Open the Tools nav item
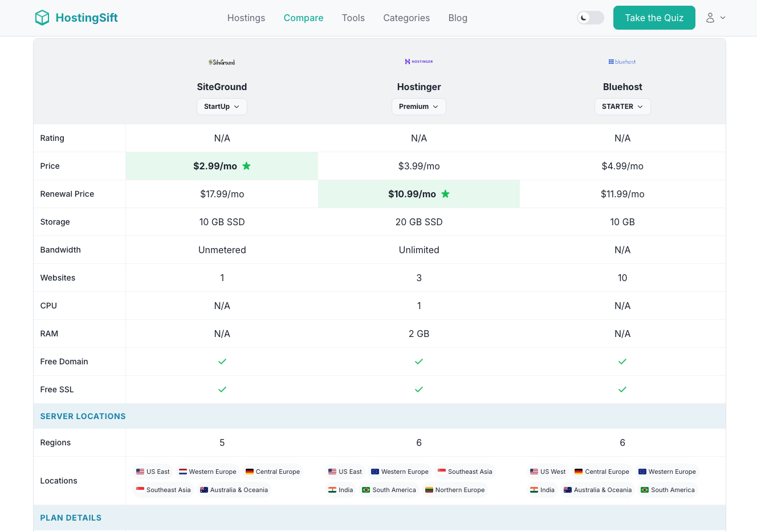The image size is (757, 532). pos(353,18)
